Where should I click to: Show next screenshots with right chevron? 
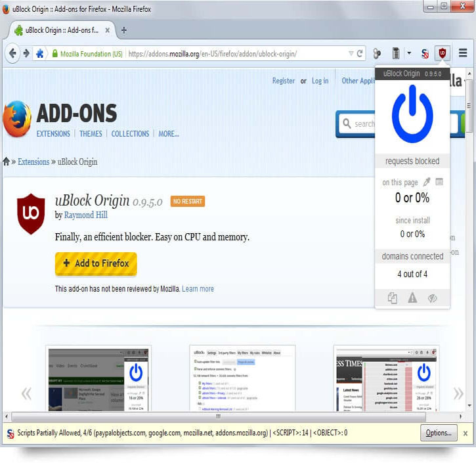[458, 393]
